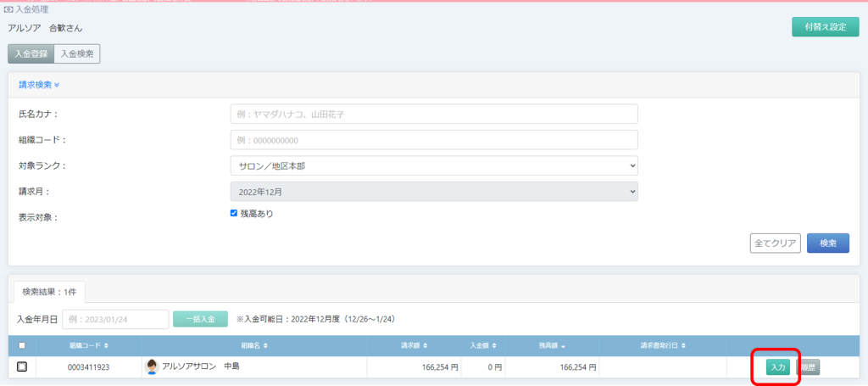Switch to the 入金検索 tab
The image size is (868, 386).
click(x=77, y=54)
